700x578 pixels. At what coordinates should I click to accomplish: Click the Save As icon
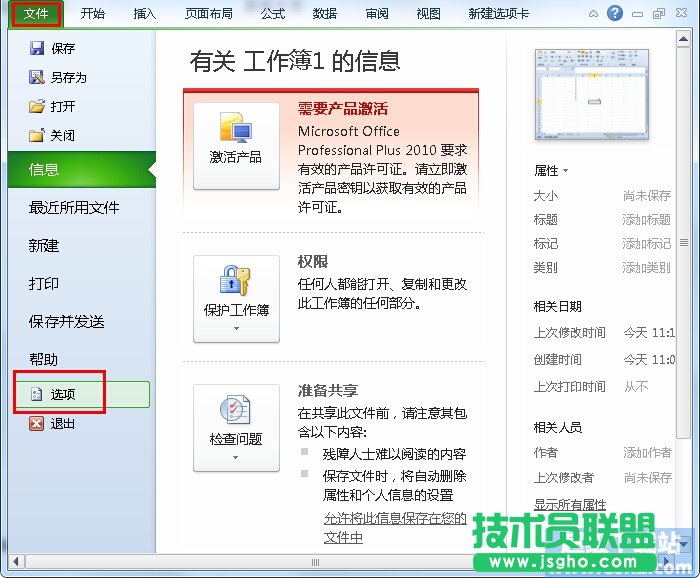[37, 78]
